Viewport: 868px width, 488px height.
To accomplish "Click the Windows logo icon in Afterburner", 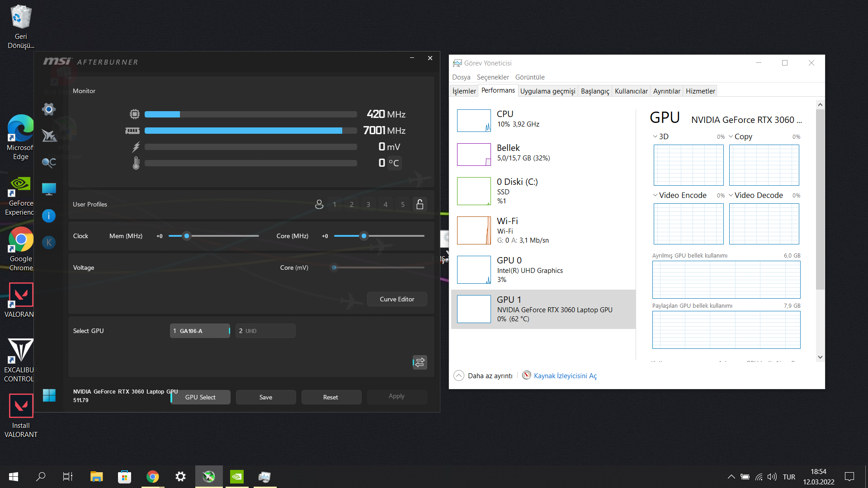I will tap(49, 395).
